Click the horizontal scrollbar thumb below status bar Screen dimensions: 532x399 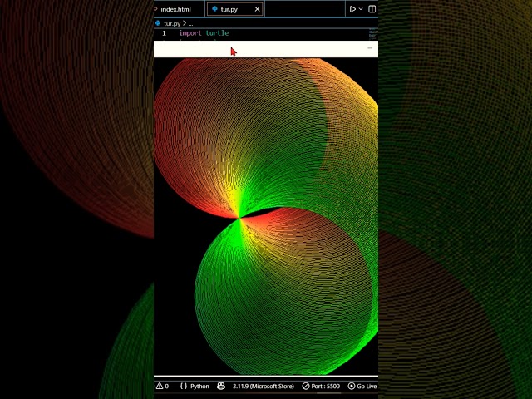point(329,393)
